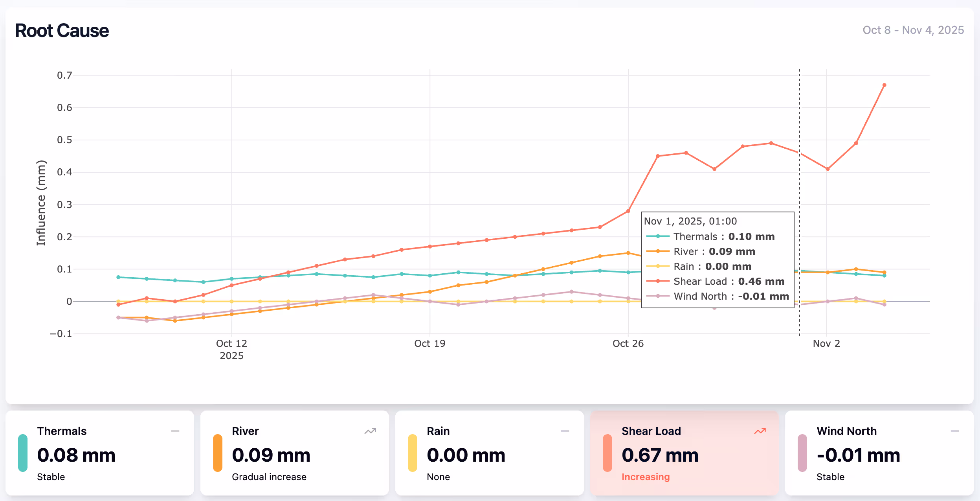Screen dimensions: 980x501
Task: Click the Nov 2 x-axis label
Action: pos(826,343)
